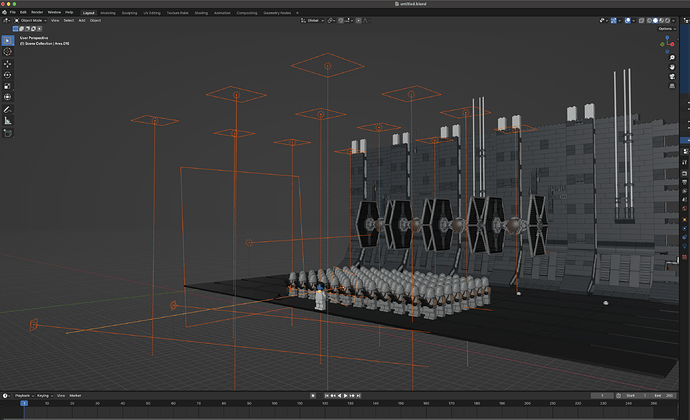Open the shading options dropdown arrow
Screen dimensions: 690x420
click(x=673, y=20)
